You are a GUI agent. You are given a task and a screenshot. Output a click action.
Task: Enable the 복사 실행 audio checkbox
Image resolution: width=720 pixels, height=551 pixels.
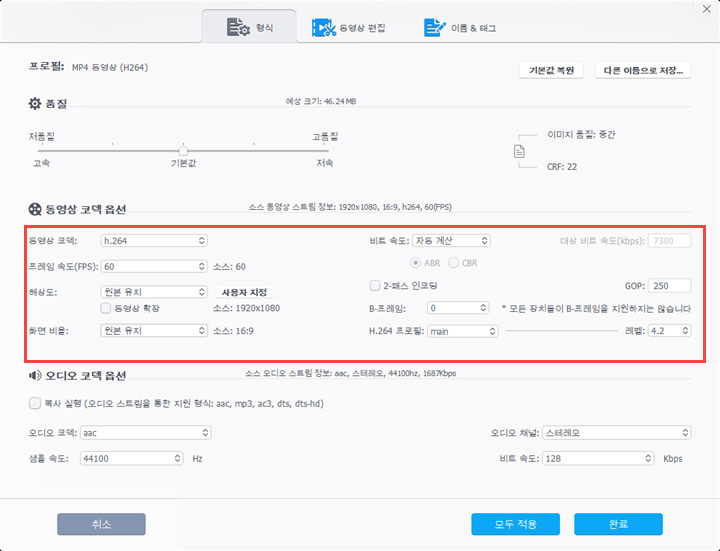click(36, 403)
